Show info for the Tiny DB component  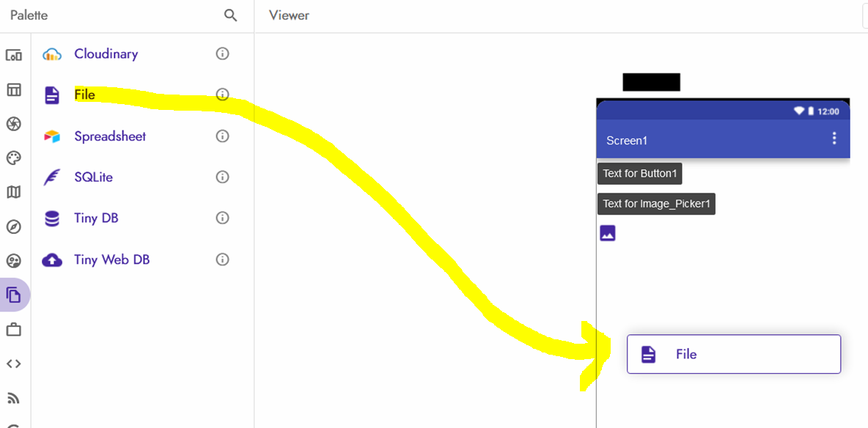point(222,218)
